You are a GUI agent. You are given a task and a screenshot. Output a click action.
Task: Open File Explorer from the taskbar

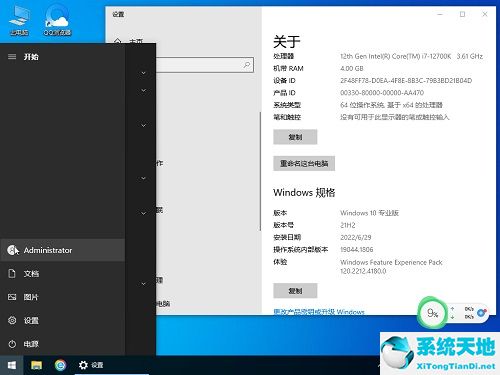point(36,365)
